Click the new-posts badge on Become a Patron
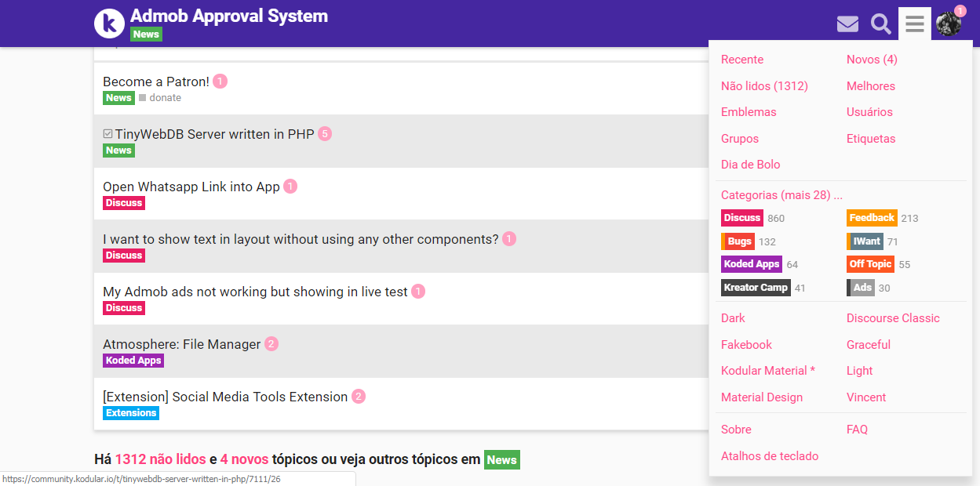Image resolution: width=980 pixels, height=486 pixels. (x=220, y=82)
